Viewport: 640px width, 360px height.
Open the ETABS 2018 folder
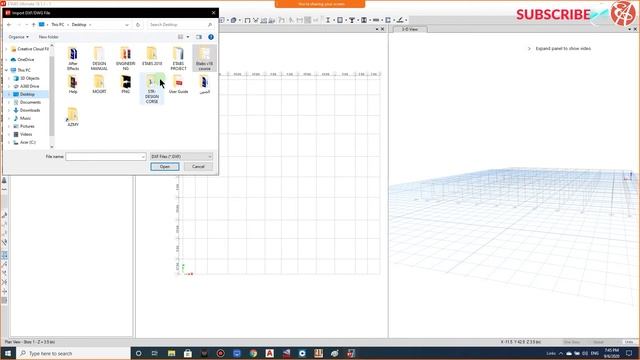click(x=152, y=56)
